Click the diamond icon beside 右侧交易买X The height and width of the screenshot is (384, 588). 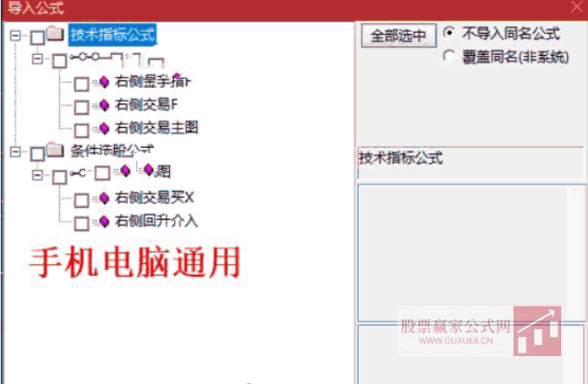pyautogui.click(x=104, y=198)
